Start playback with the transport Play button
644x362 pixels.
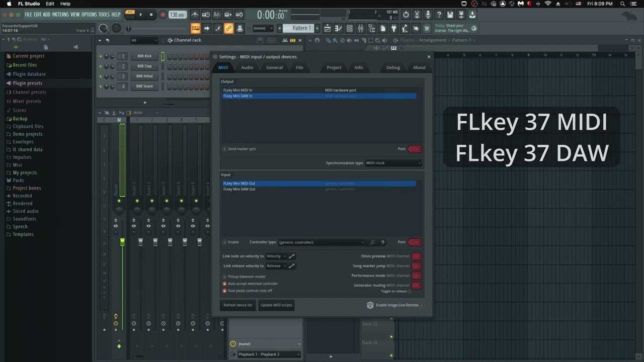[x=140, y=15]
